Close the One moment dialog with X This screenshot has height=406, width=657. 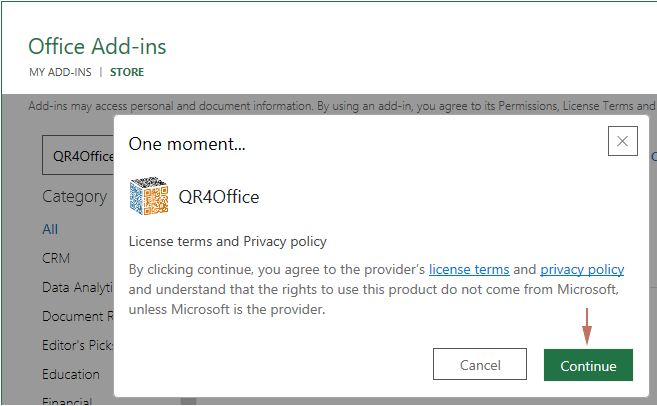pyautogui.click(x=621, y=142)
